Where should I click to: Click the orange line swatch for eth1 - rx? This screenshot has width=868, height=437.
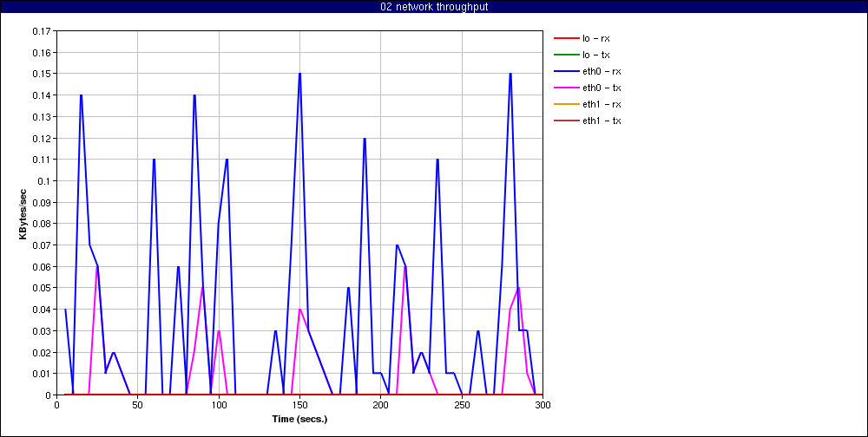tap(566, 104)
